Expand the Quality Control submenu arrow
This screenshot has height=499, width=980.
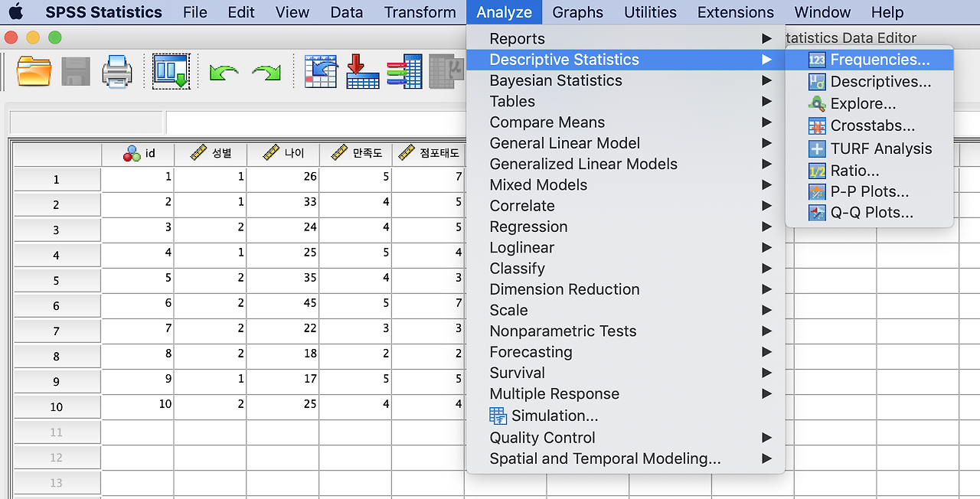766,438
